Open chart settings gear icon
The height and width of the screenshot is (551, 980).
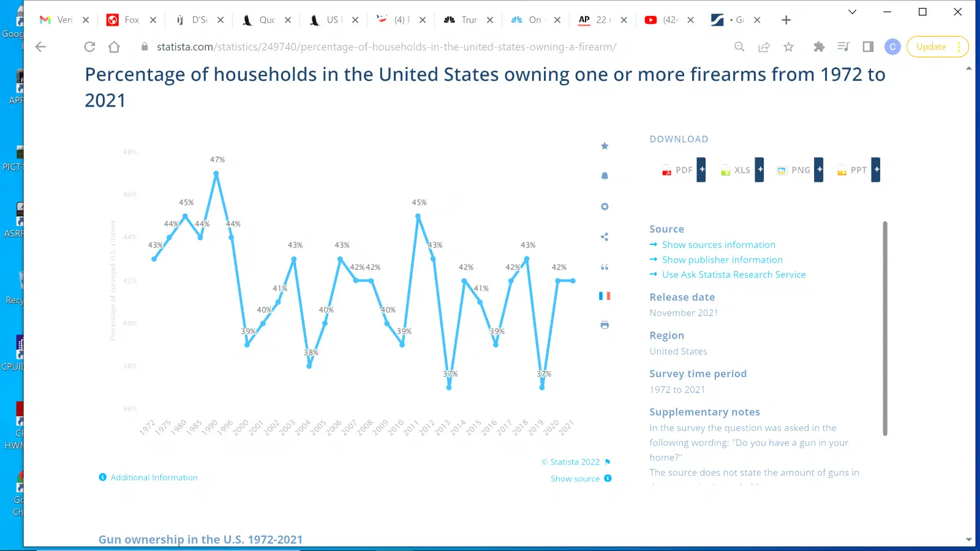click(x=605, y=207)
